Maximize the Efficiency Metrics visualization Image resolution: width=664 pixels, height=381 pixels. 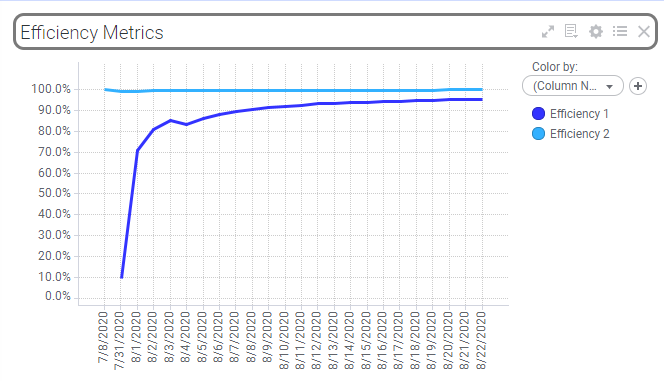click(x=548, y=32)
